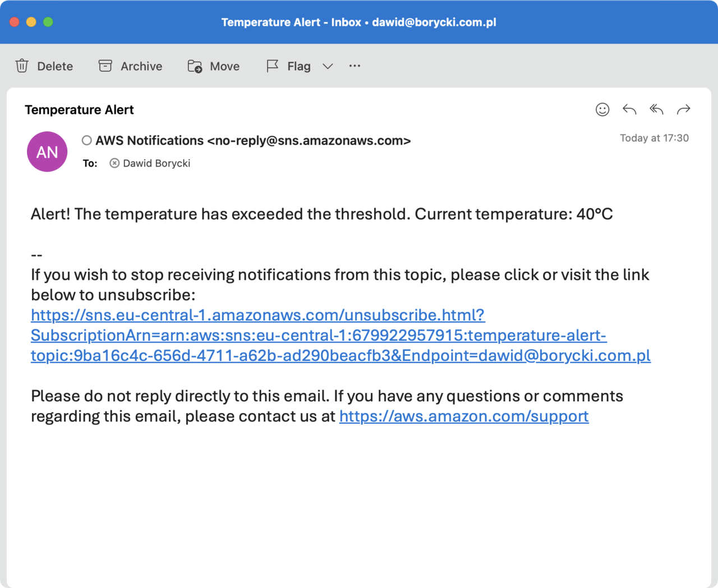Click presence circle beside AWS Notifications
This screenshot has height=588, width=718.
click(x=87, y=140)
